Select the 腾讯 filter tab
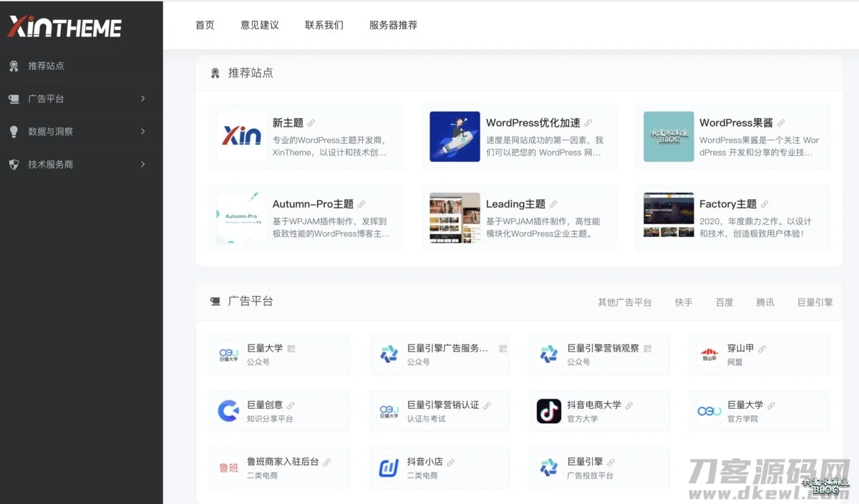 point(765,302)
